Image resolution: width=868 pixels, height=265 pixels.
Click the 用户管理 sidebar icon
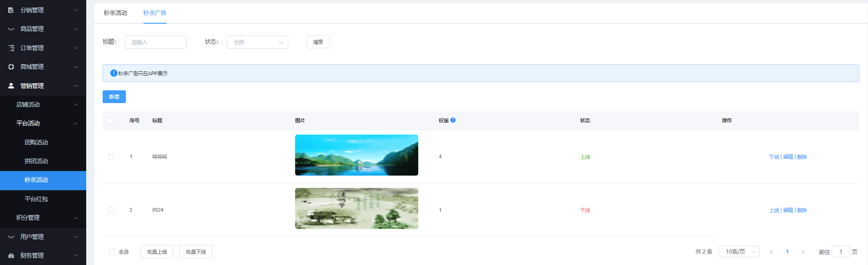(x=11, y=237)
